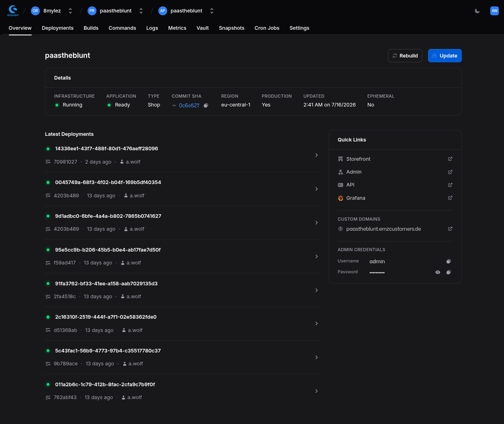The image size is (504, 424).
Task: Open custom domain external link icon
Action: point(450,229)
